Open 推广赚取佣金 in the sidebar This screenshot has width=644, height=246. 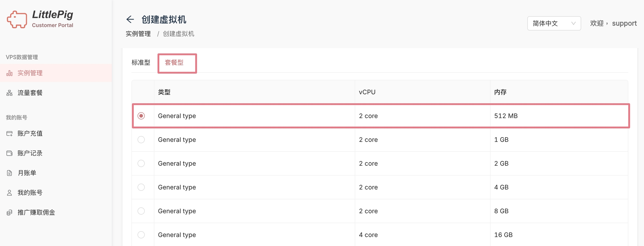pos(36,212)
